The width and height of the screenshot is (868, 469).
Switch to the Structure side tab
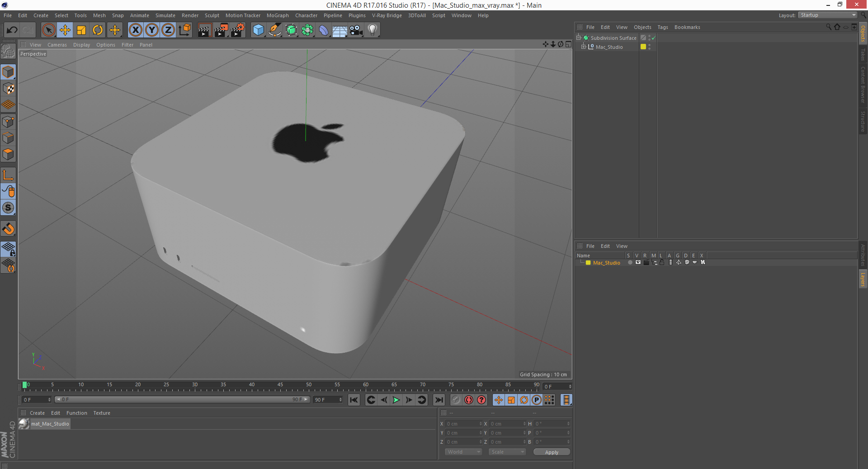click(x=863, y=121)
